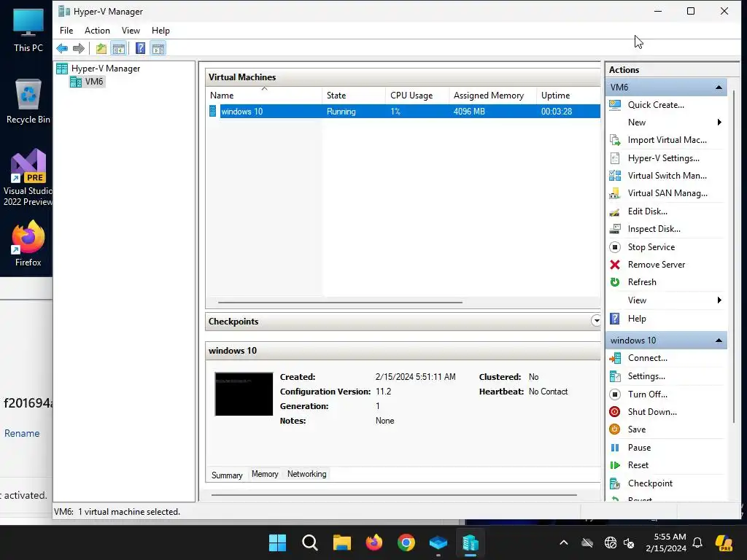Click the Back arrow toolbar icon
Screen dimensions: 747x560
[x=62, y=49]
